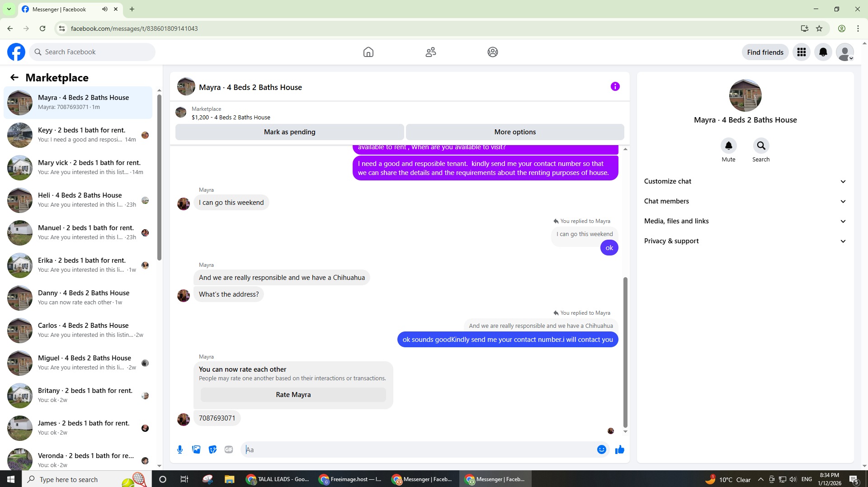Click Mark as pending button

click(290, 132)
